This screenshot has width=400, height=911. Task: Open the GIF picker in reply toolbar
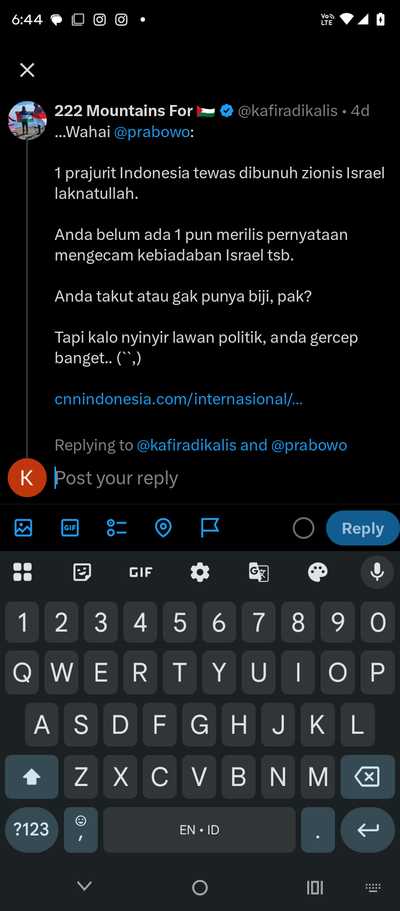point(70,528)
